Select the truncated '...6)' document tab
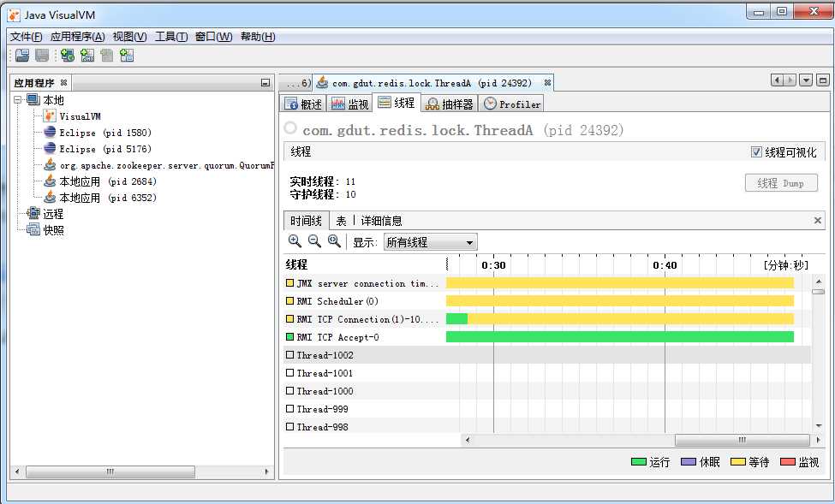Viewport: 835px width, 504px height. click(297, 83)
